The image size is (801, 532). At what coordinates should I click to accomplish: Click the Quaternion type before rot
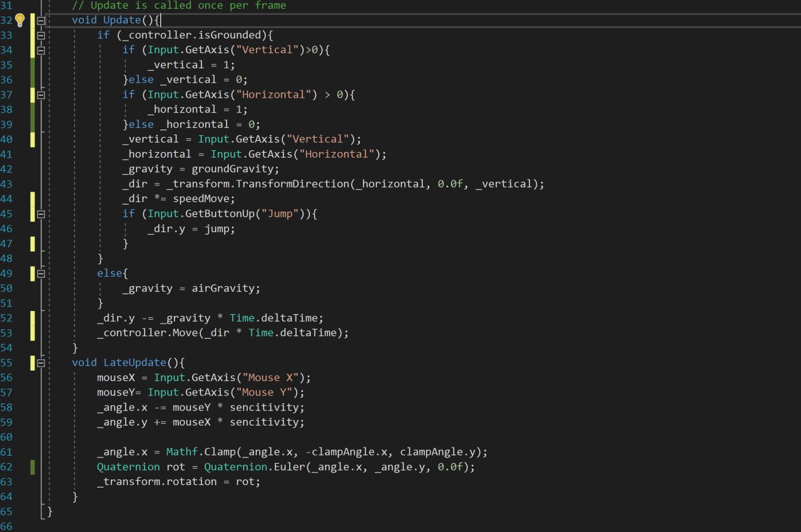pos(128,467)
